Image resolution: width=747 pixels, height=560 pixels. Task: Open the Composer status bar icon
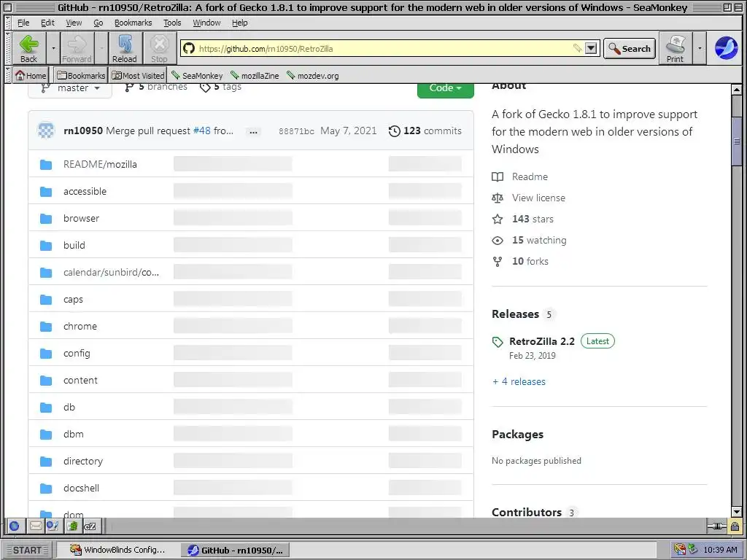[52, 526]
